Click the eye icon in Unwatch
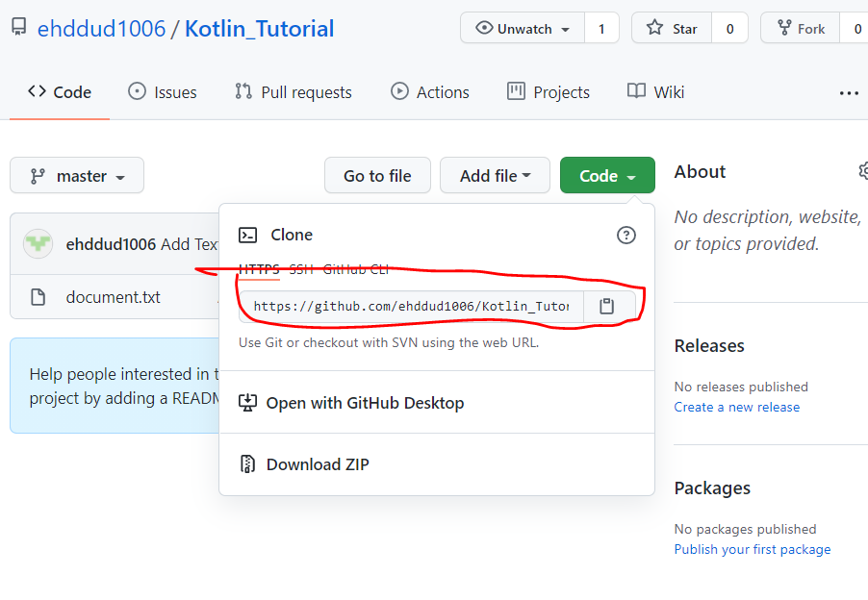The height and width of the screenshot is (600, 868). pyautogui.click(x=484, y=28)
